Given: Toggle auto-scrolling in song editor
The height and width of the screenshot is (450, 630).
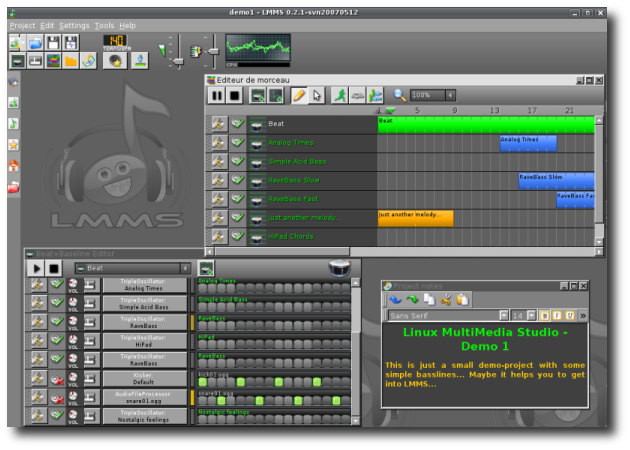Looking at the screenshot, I should (x=340, y=96).
